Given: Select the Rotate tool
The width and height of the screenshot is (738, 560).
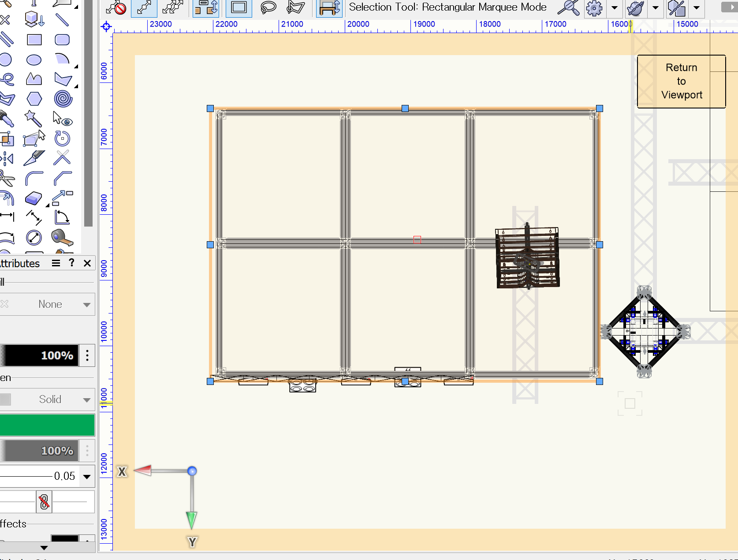Looking at the screenshot, I should pyautogui.click(x=62, y=138).
